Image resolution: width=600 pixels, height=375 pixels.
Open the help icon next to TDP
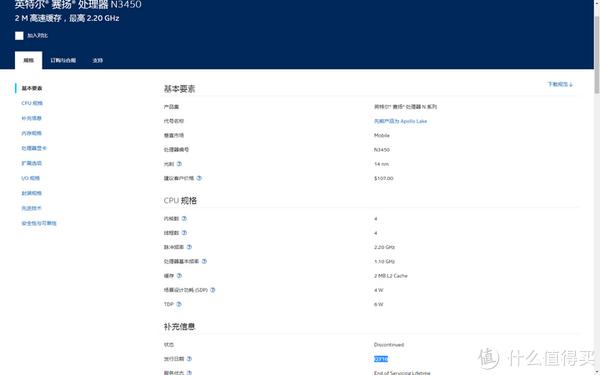tap(179, 304)
